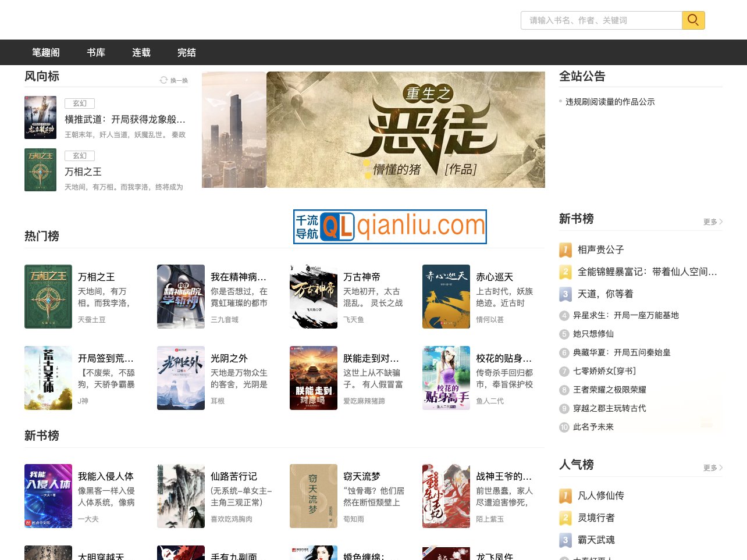Open the novel 凡人修仙传 in 人气榜
The height and width of the screenshot is (560, 747).
click(600, 495)
